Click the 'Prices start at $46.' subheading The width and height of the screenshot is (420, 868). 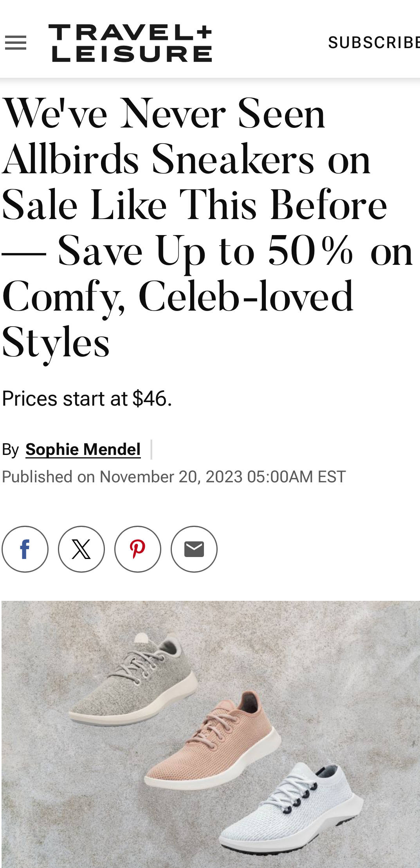pos(87,399)
